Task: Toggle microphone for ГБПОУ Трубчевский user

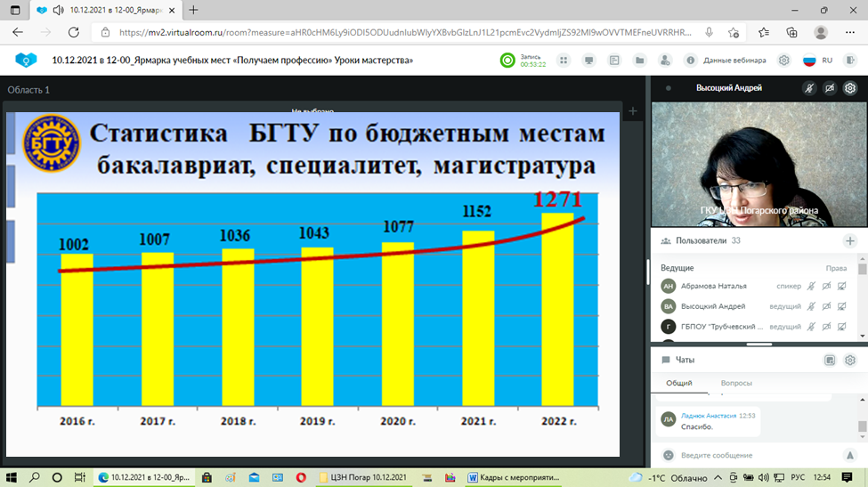Action: (x=811, y=327)
